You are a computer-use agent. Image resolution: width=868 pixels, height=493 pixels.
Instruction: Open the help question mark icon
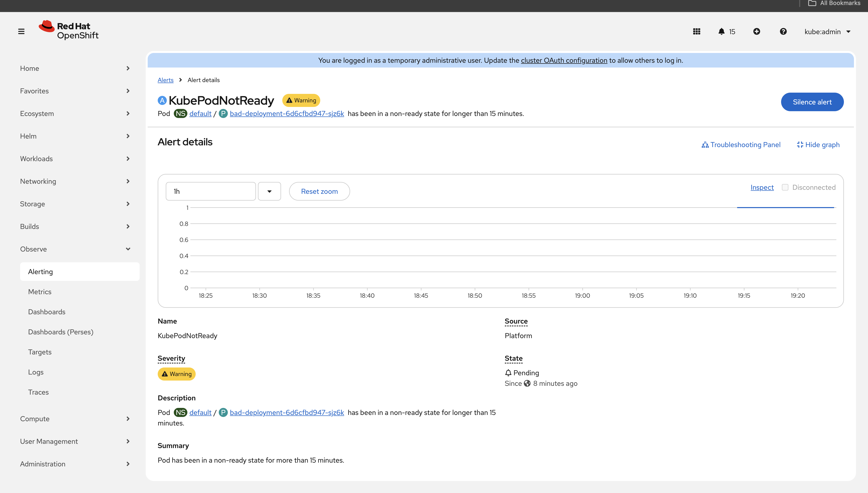(783, 31)
